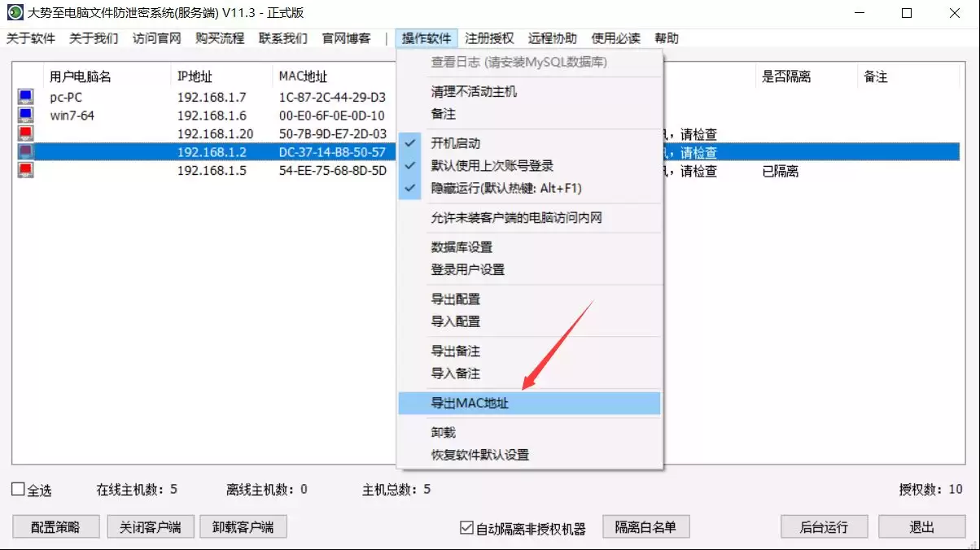Click the red monitor icon for 192.168.1.5

[x=25, y=171]
